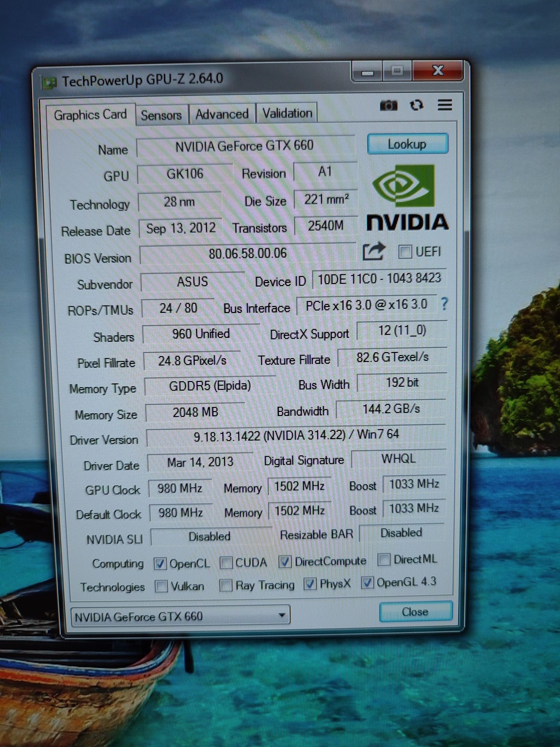This screenshot has width=560, height=747.
Task: Click the Memory Size value 2048 MB
Action: (195, 412)
